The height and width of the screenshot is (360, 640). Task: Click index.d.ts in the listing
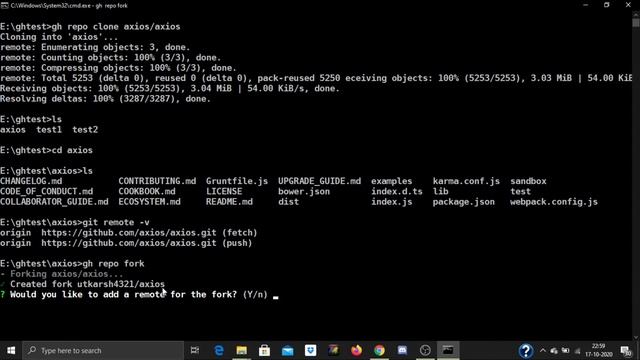click(396, 191)
